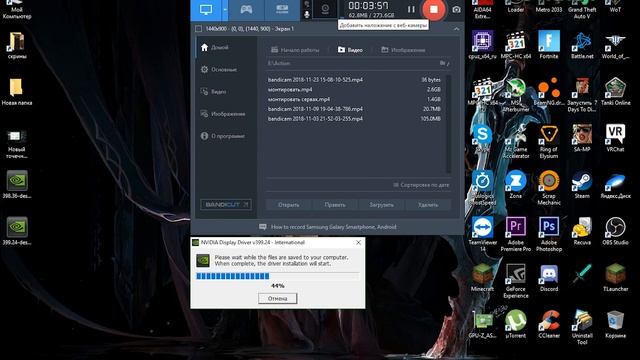Select file bandicam 2018-11-03 21-52-03-255.mp4
Screen dimensions: 640x360
[354, 119]
